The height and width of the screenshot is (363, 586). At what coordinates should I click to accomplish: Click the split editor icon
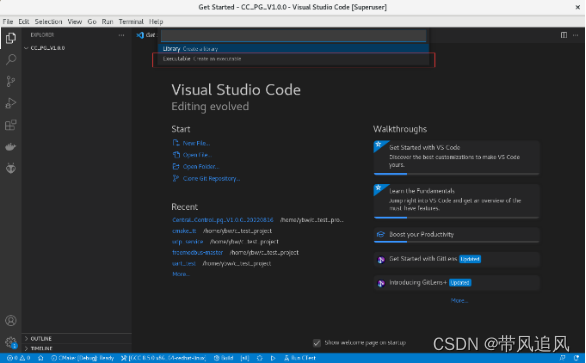(564, 35)
